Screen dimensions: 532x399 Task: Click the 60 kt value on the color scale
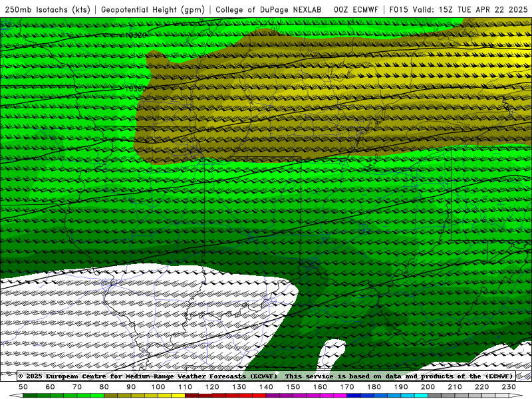point(51,387)
